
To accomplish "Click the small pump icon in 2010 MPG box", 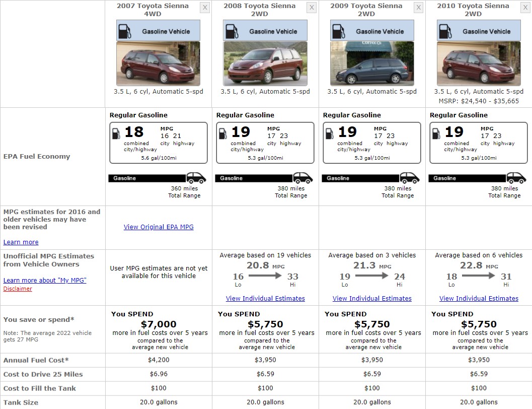I will point(436,134).
